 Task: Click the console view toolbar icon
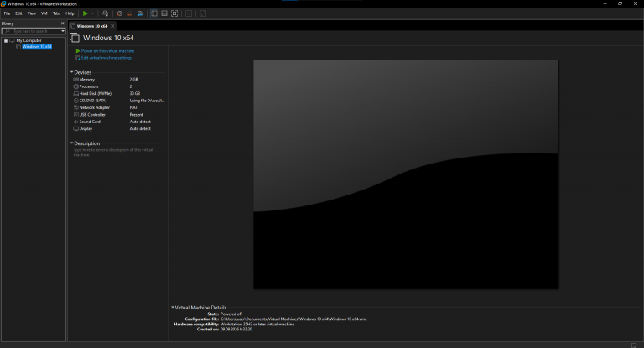pos(189,13)
